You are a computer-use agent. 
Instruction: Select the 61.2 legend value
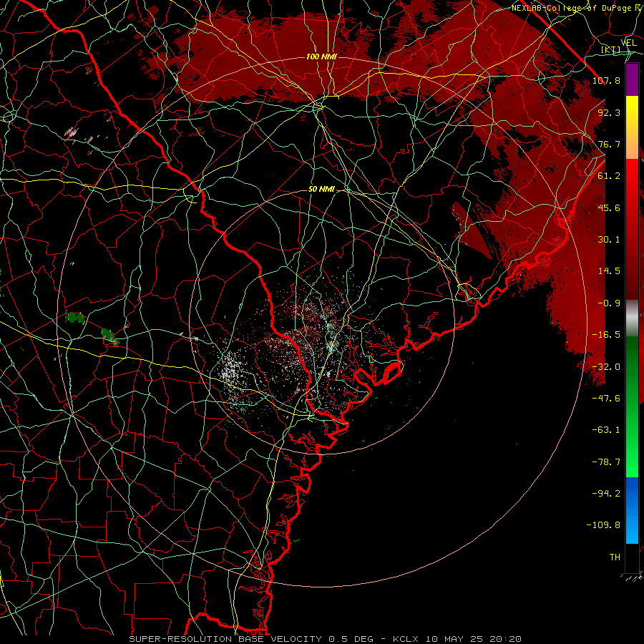pos(609,176)
